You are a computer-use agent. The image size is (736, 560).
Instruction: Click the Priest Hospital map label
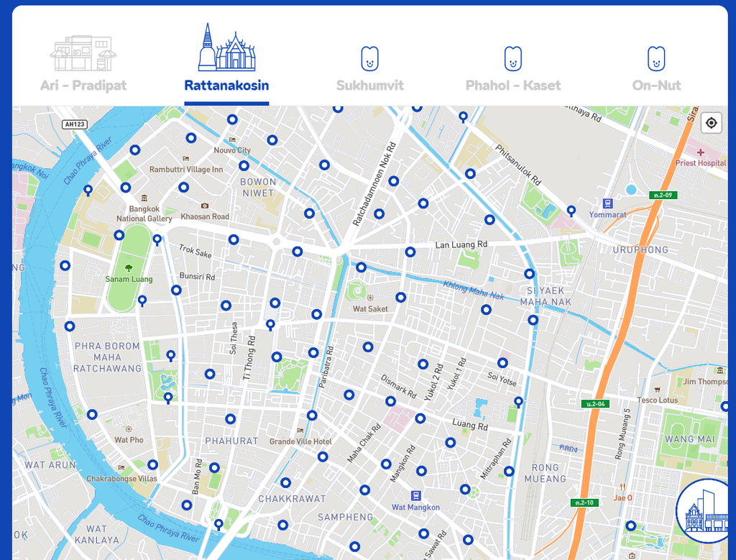[x=700, y=163]
